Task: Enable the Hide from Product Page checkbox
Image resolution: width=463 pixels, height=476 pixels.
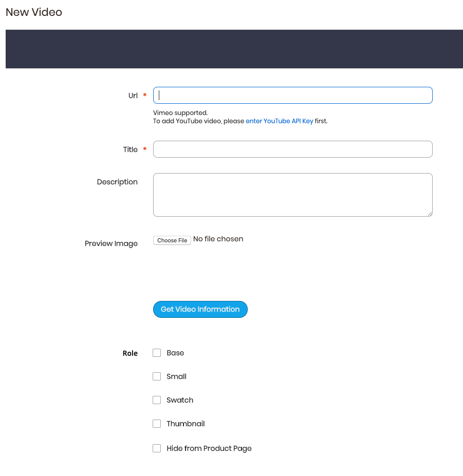Action: coord(157,448)
